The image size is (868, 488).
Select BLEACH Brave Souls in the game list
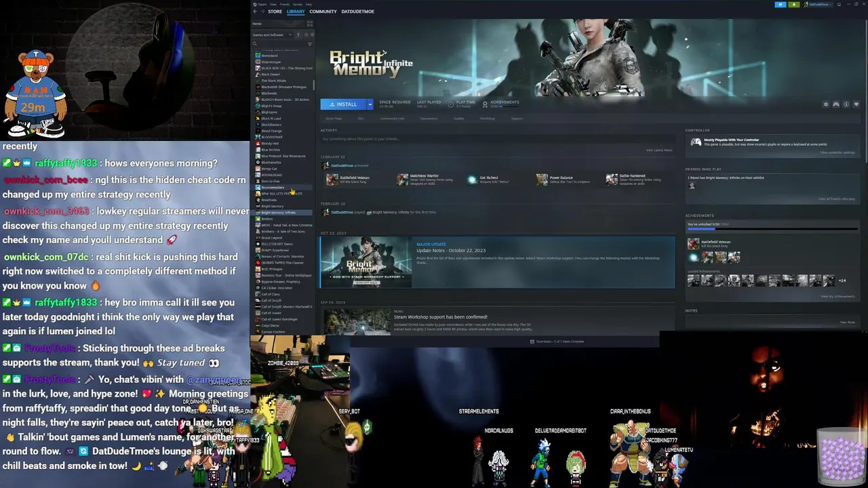[x=285, y=100]
